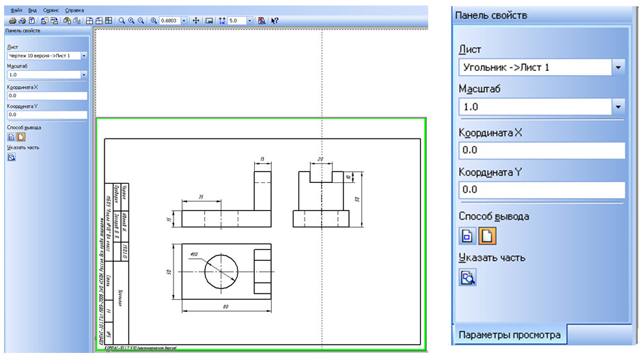Expand the 'Угольник ->Лист 1' sheet dropdown

[618, 68]
